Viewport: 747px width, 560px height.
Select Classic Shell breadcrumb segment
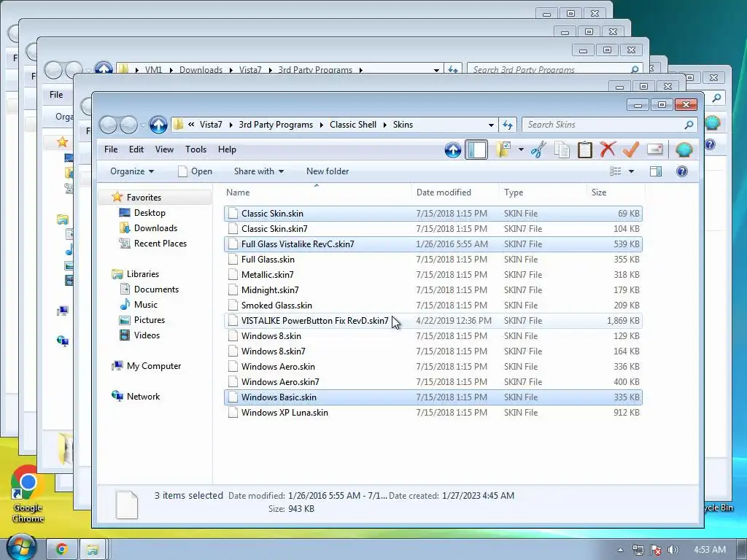(353, 125)
